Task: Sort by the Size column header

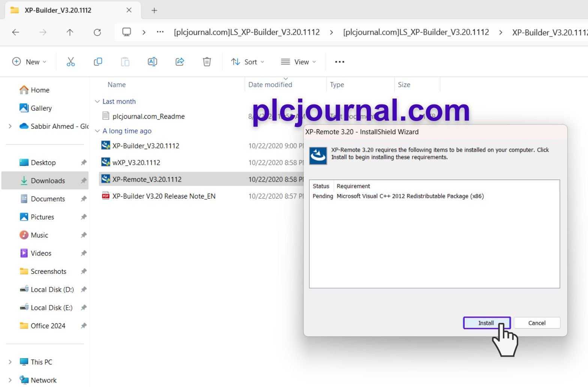Action: tap(404, 85)
